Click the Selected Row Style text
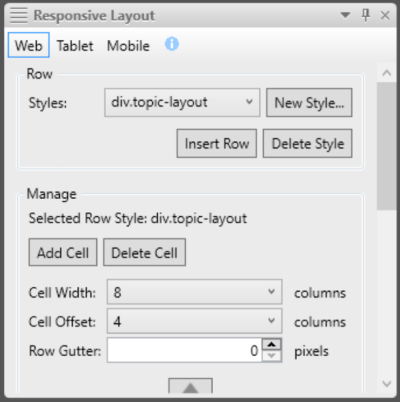Viewport: 400px width, 402px height. click(x=138, y=218)
